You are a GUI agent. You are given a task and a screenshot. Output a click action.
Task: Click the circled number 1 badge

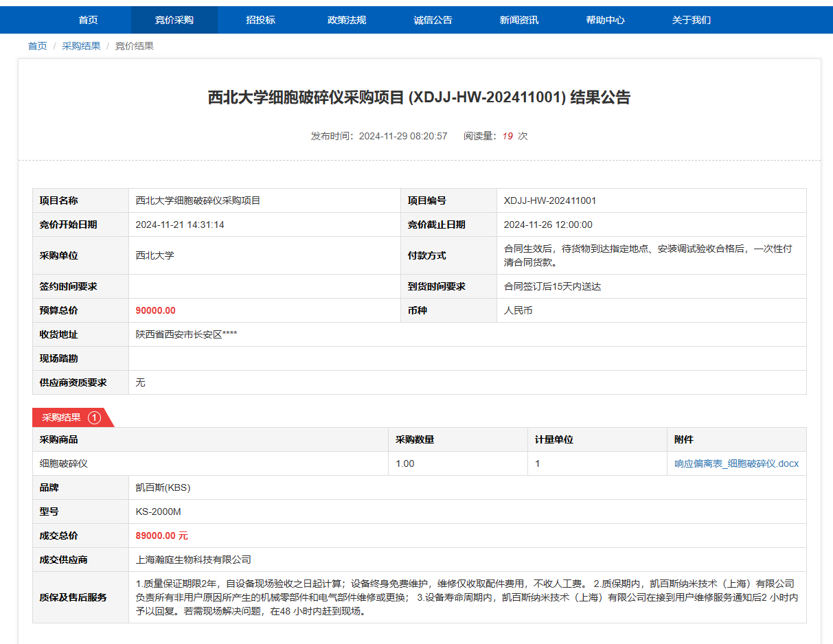[x=95, y=417]
